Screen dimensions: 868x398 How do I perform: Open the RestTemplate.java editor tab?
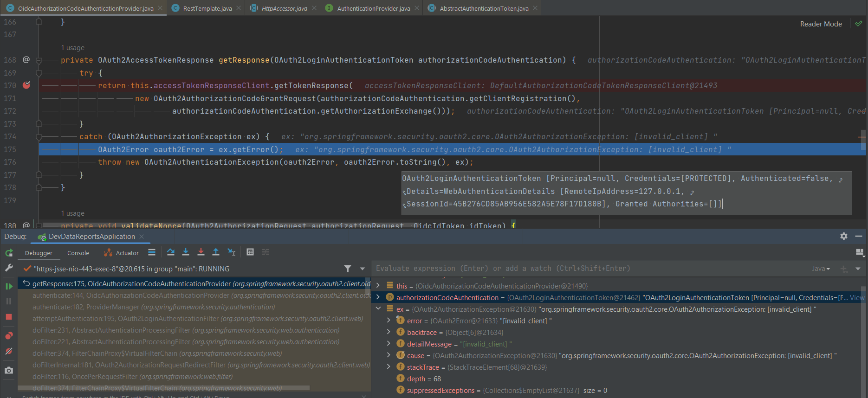[x=207, y=8]
